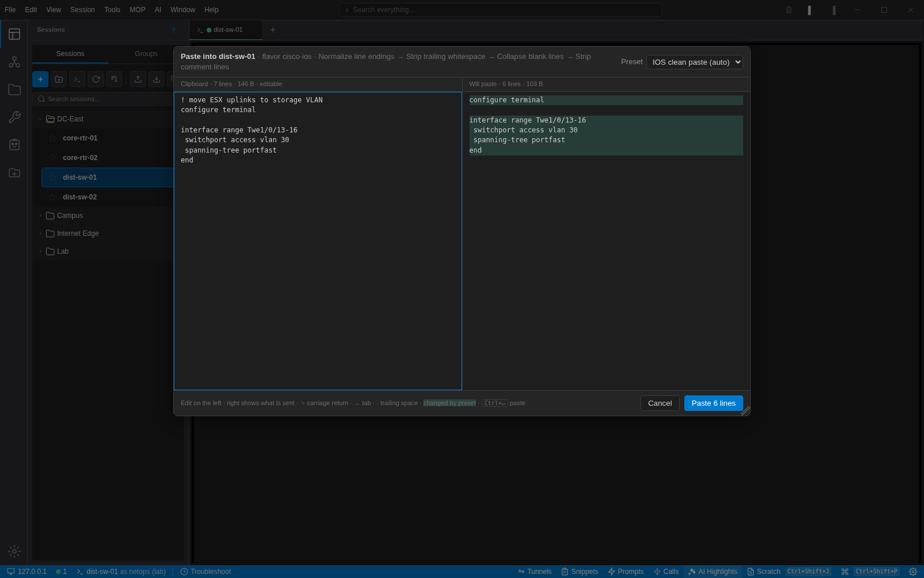Screen dimensions: 924x578
Task: Open Tunnels from the status bar
Action: [535, 572]
